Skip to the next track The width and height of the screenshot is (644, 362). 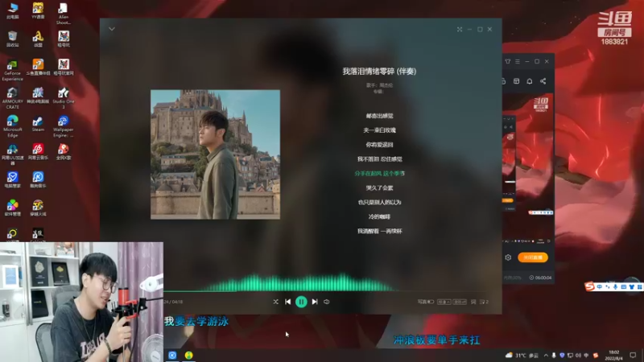315,302
